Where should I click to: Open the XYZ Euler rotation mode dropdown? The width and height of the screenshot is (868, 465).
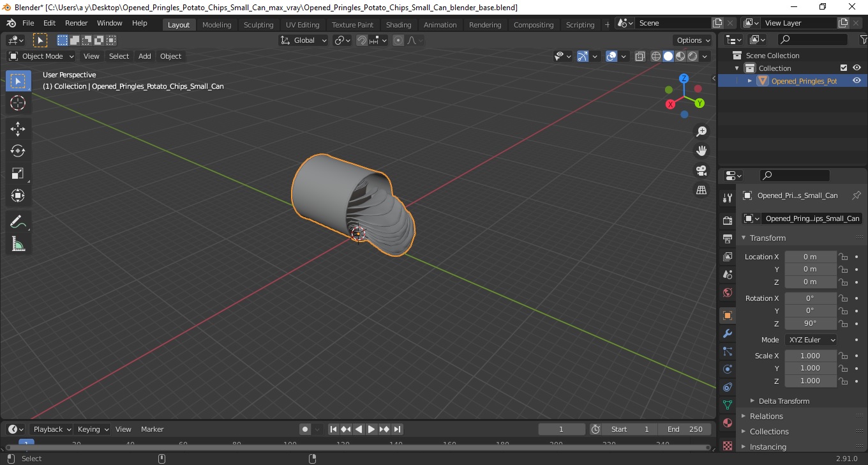click(x=811, y=340)
